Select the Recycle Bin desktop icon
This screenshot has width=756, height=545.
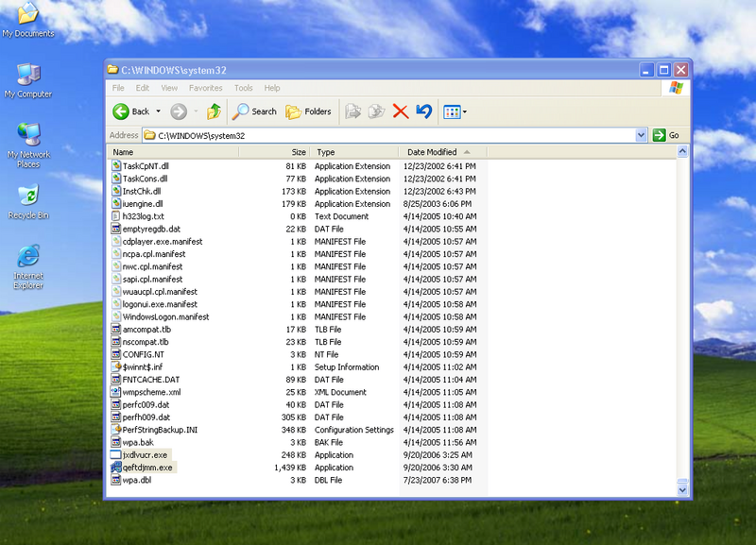(x=28, y=202)
